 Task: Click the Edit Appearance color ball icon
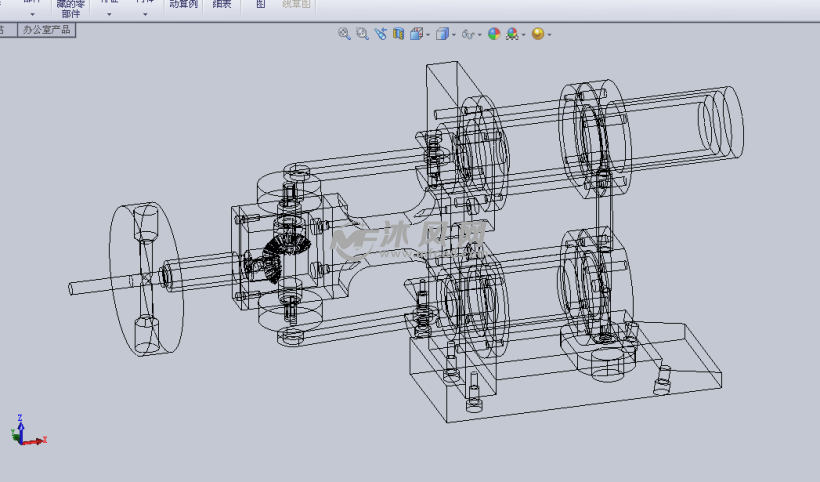click(x=494, y=34)
